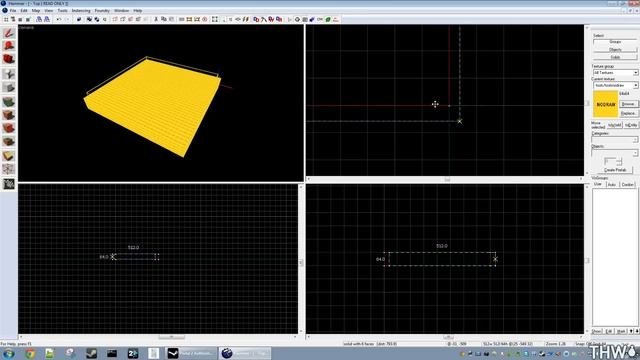Click the save window state icon
640x360 pixels.
click(47, 19)
